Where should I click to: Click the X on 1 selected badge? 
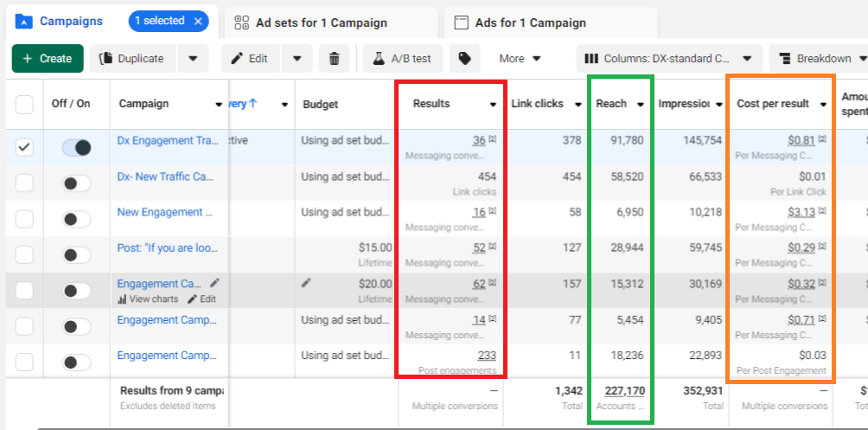pyautogui.click(x=198, y=21)
